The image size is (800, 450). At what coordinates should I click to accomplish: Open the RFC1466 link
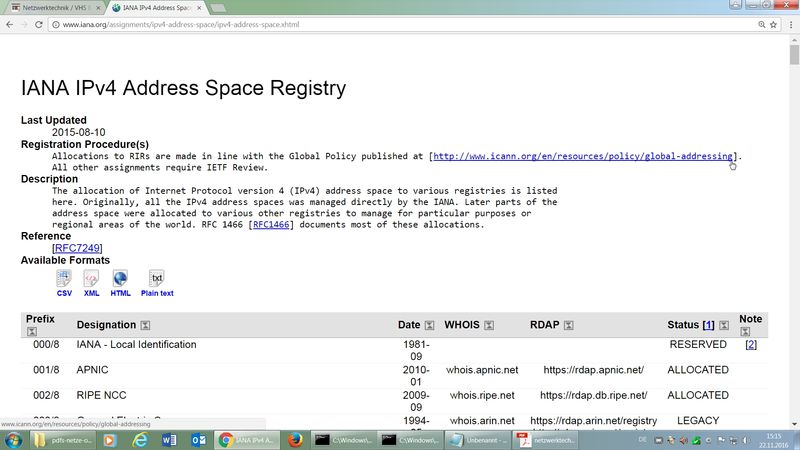pyautogui.click(x=271, y=224)
